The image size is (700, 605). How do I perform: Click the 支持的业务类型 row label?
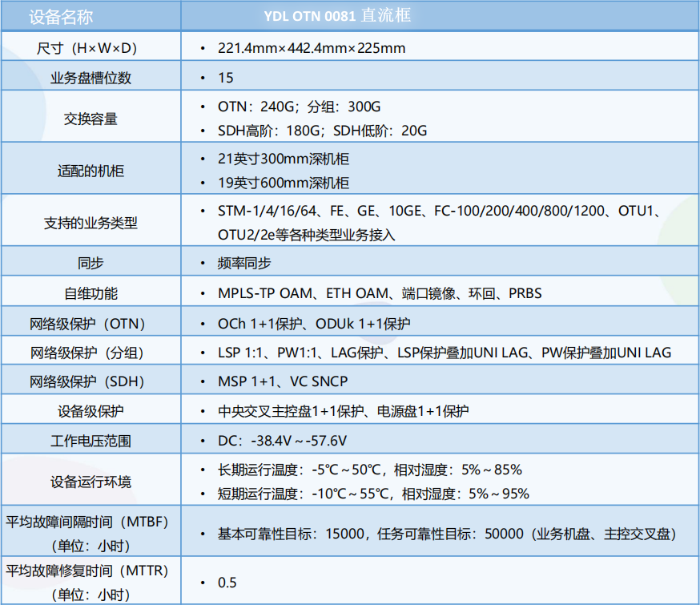91,223
